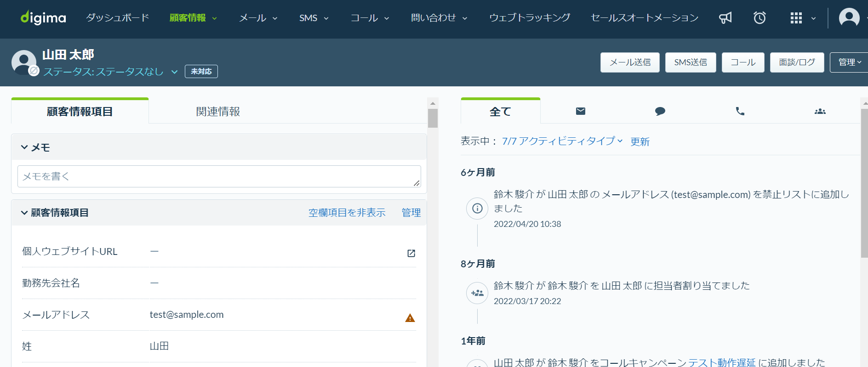This screenshot has width=868, height=367.
Task: Filter activities by meetings group icon
Action: click(820, 111)
